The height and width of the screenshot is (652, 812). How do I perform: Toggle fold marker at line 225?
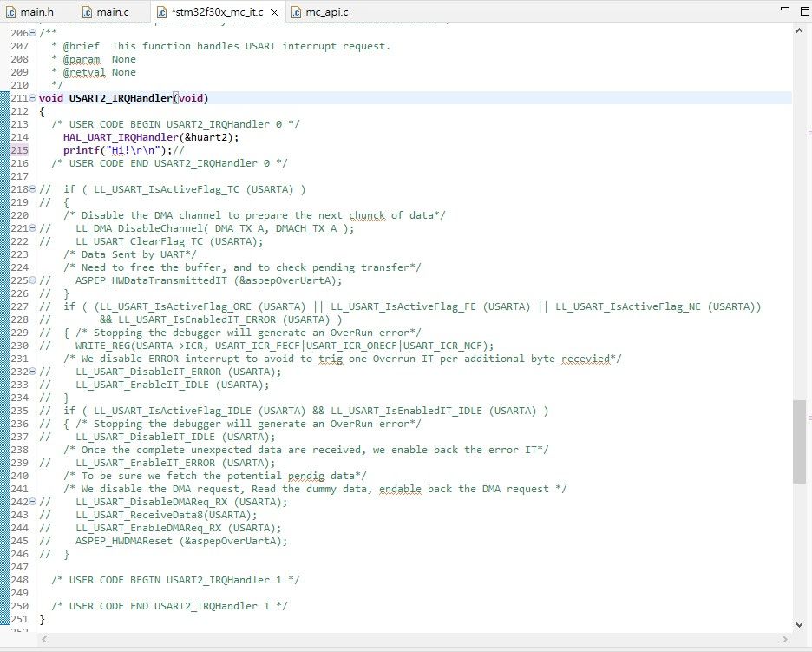[x=33, y=280]
